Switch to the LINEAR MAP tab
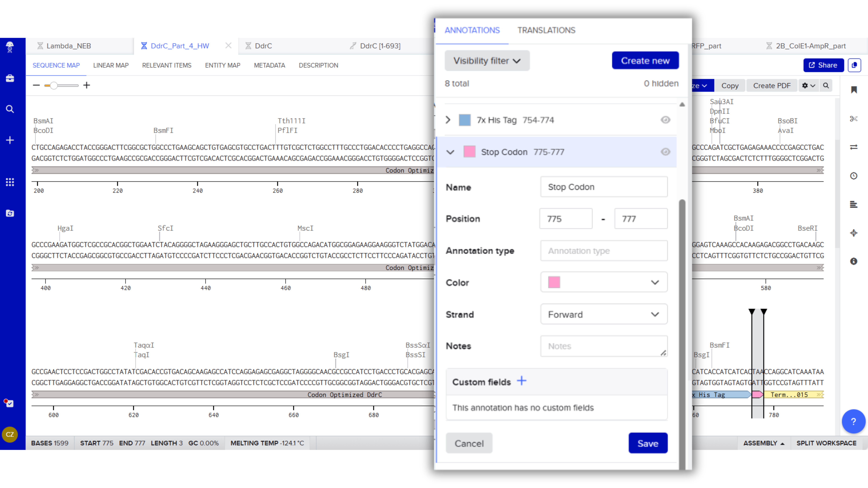This screenshot has width=868, height=488. point(111,65)
